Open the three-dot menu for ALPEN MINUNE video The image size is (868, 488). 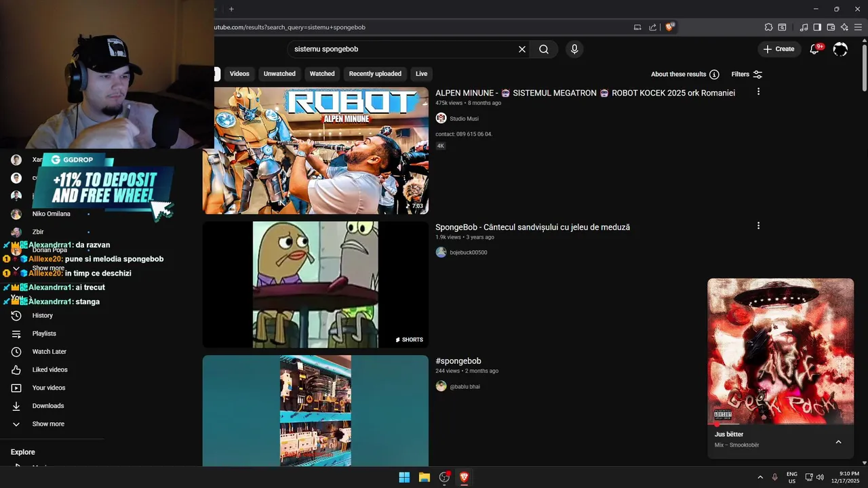point(758,91)
